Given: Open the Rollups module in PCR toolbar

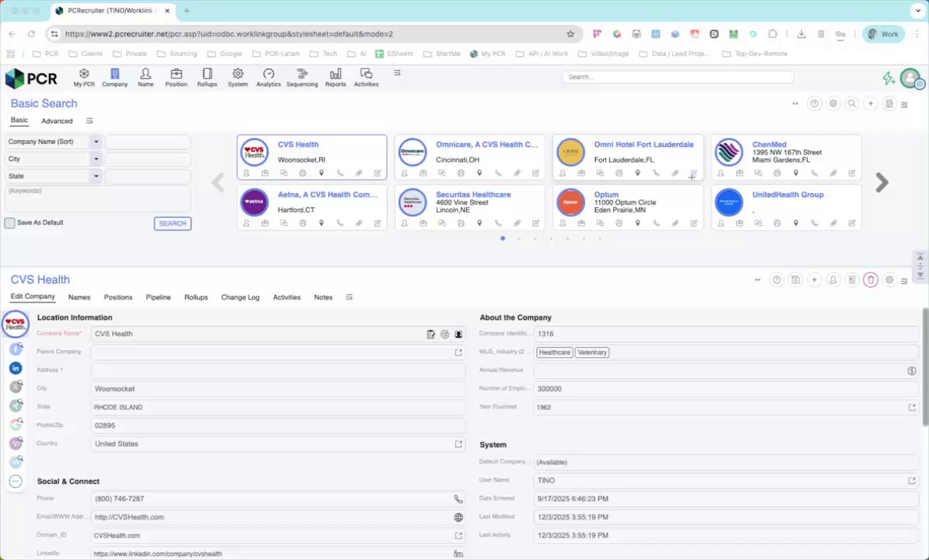Looking at the screenshot, I should point(207,77).
